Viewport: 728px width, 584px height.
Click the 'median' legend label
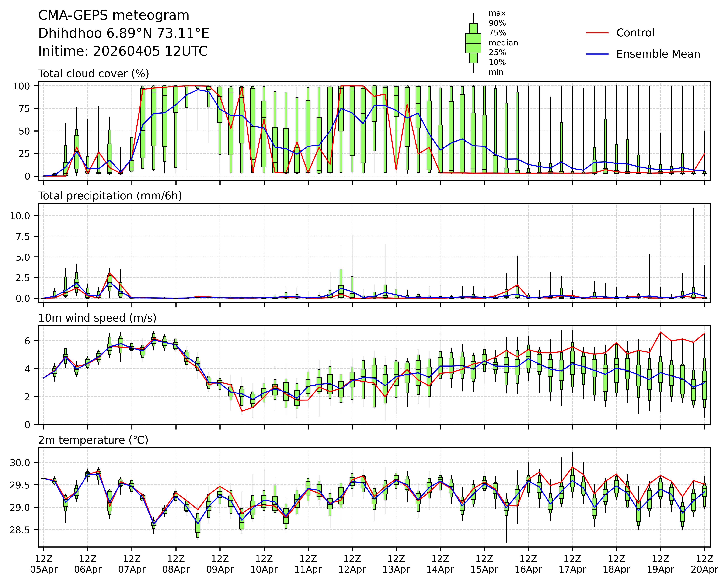[x=503, y=43]
